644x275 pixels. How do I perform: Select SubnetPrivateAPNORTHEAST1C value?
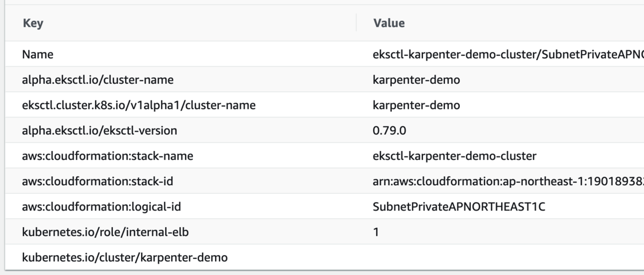(459, 207)
